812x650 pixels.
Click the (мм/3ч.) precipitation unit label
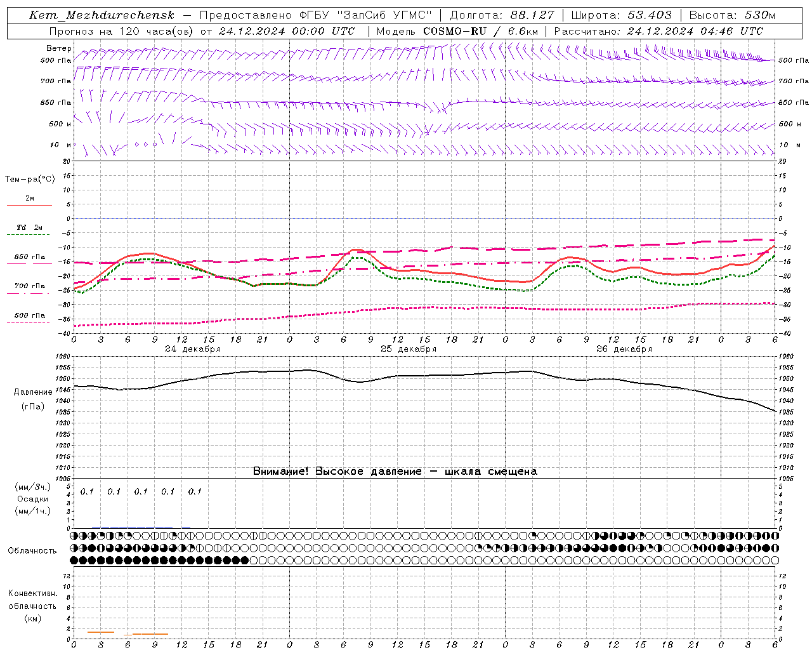pyautogui.click(x=32, y=487)
